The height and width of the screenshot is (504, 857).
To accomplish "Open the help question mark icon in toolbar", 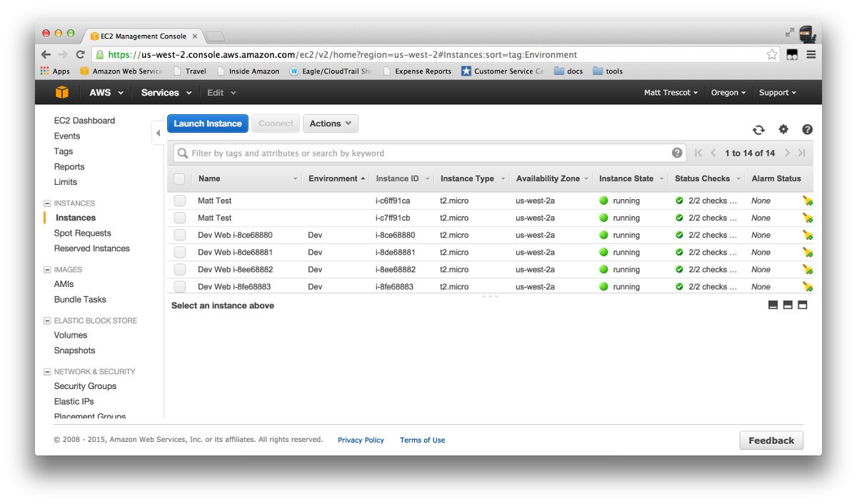I will [808, 129].
